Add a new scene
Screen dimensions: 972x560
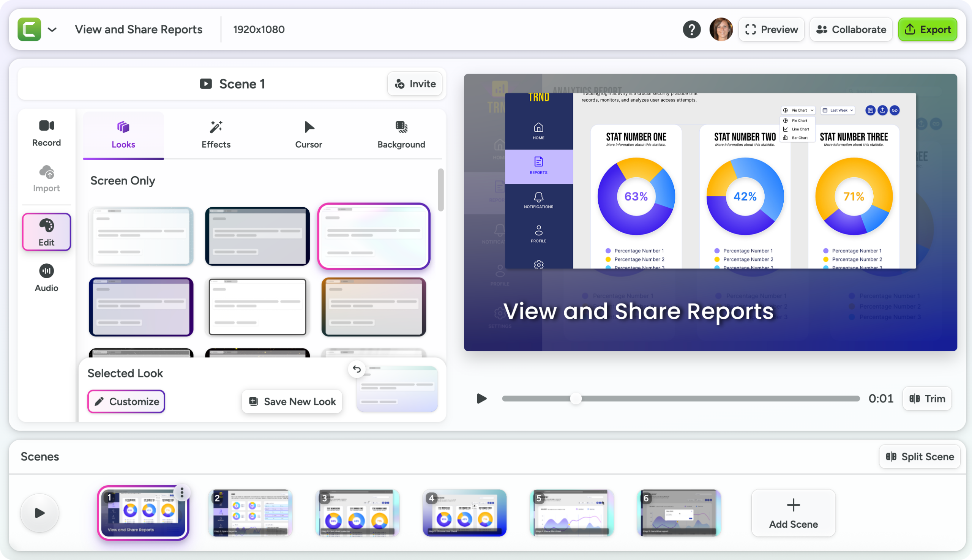[x=793, y=513]
